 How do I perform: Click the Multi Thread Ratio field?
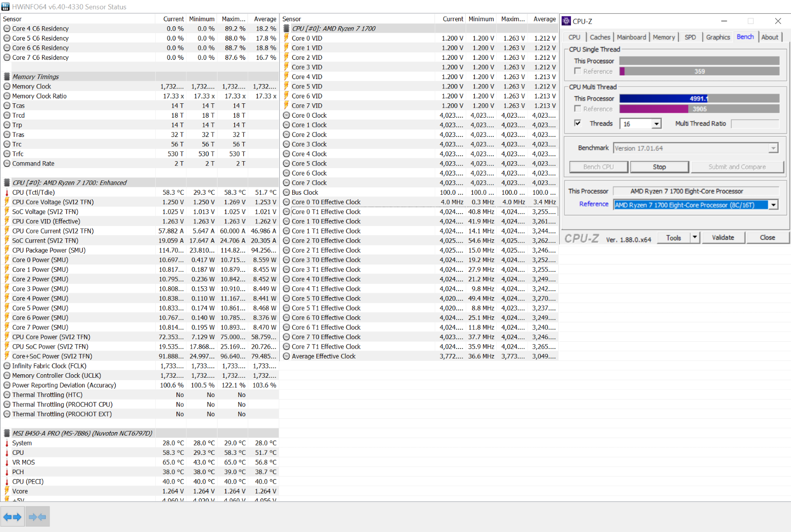pyautogui.click(x=755, y=124)
